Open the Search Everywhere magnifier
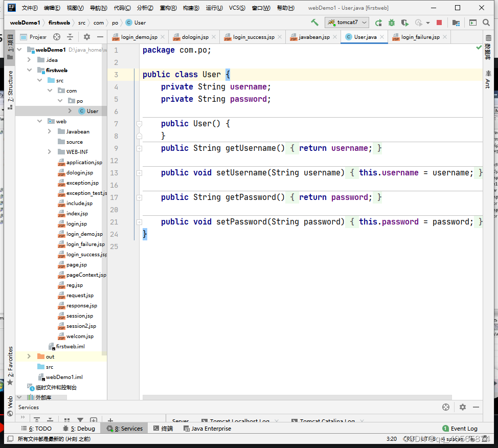 486,23
